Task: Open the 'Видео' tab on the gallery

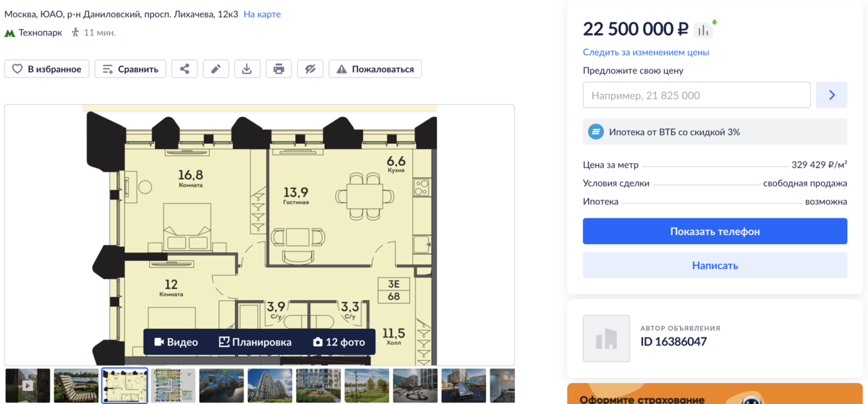Action: (176, 342)
